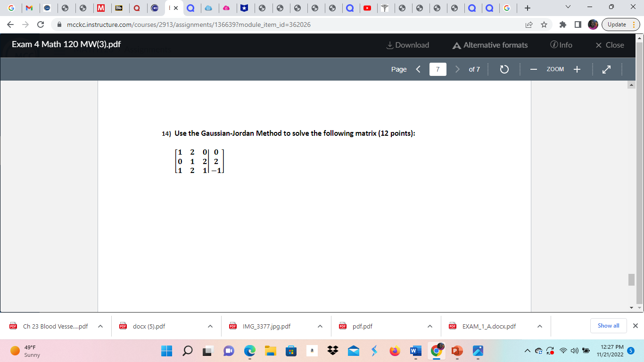Click the "of 7" page count text
644x362 pixels.
tap(474, 69)
